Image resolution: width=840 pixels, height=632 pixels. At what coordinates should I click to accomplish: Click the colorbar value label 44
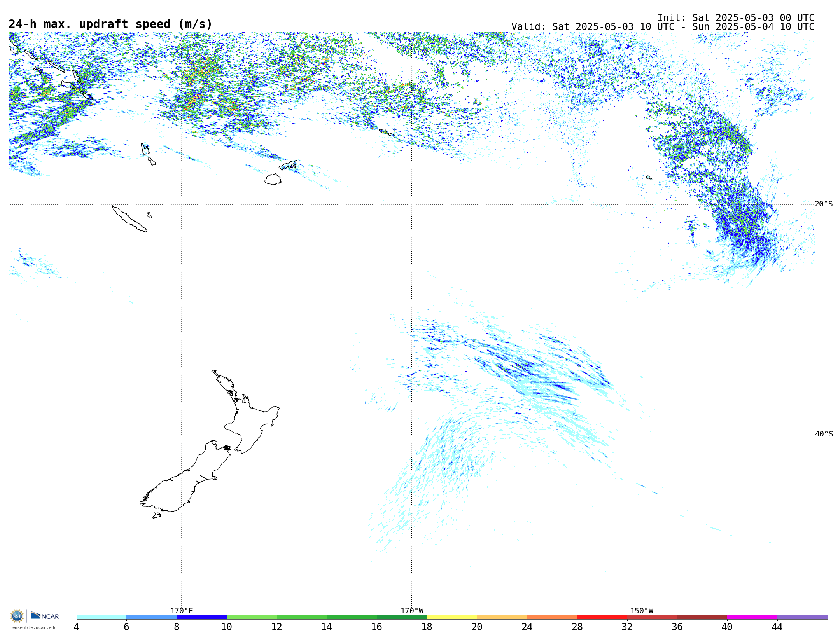pyautogui.click(x=777, y=627)
